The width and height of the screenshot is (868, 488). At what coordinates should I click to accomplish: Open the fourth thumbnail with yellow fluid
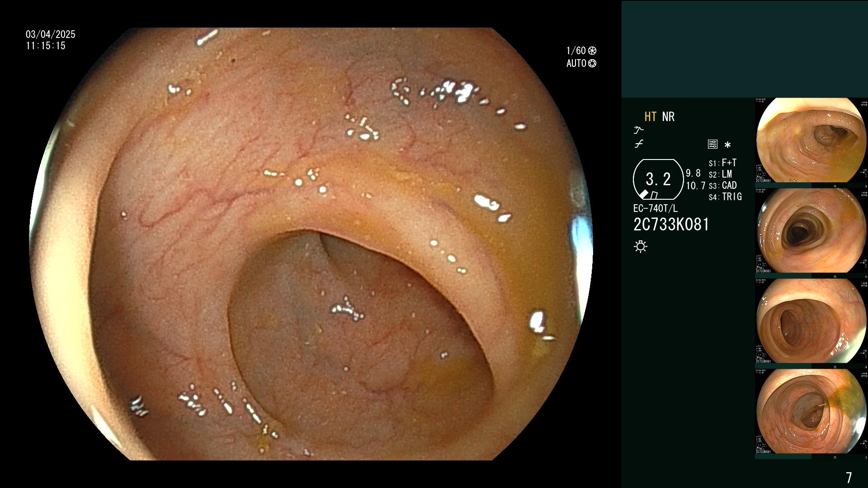tap(811, 411)
